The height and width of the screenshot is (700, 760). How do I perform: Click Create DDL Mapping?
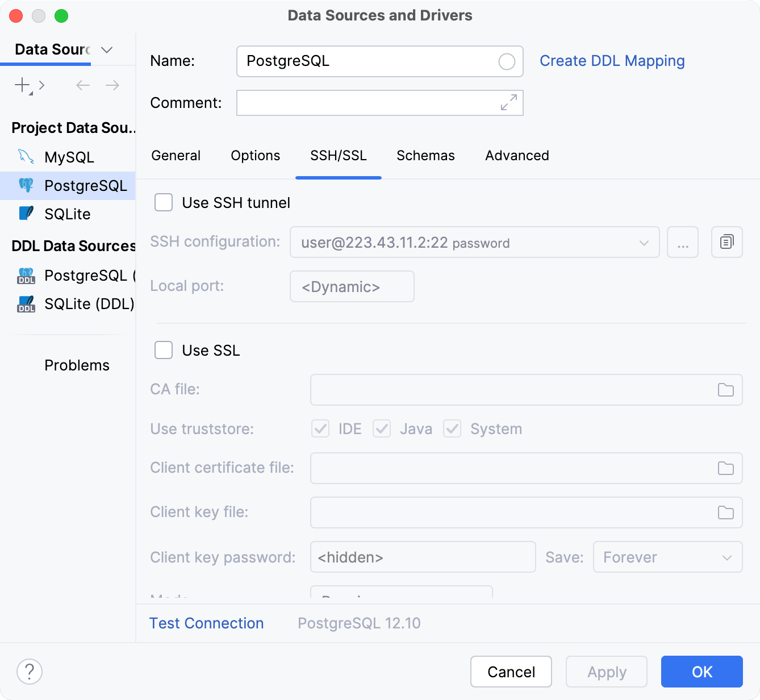612,61
